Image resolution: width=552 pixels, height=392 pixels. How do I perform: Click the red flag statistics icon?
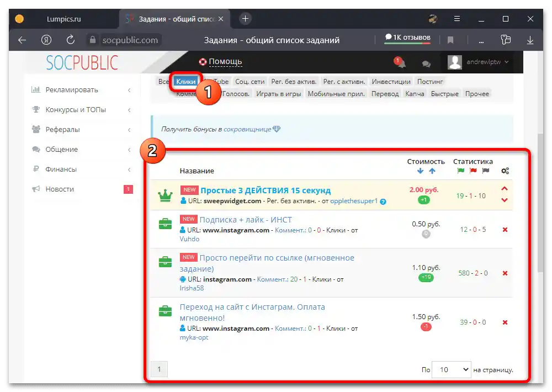(473, 171)
